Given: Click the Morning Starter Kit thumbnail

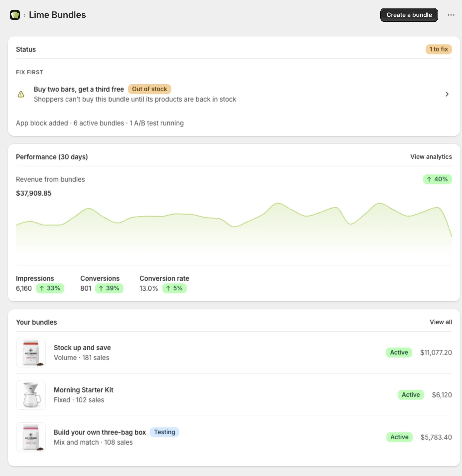Looking at the screenshot, I should tap(31, 395).
